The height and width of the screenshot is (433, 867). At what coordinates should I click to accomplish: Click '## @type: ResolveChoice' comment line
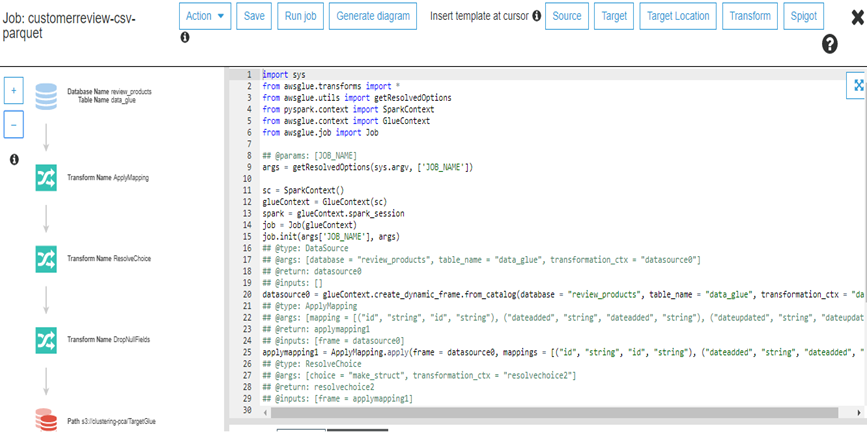pyautogui.click(x=312, y=364)
